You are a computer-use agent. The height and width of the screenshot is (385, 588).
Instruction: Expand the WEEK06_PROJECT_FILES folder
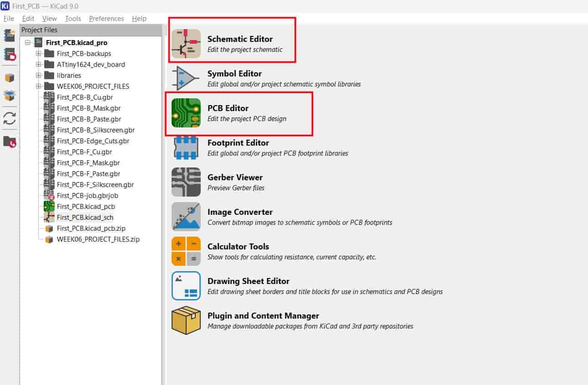tap(38, 86)
